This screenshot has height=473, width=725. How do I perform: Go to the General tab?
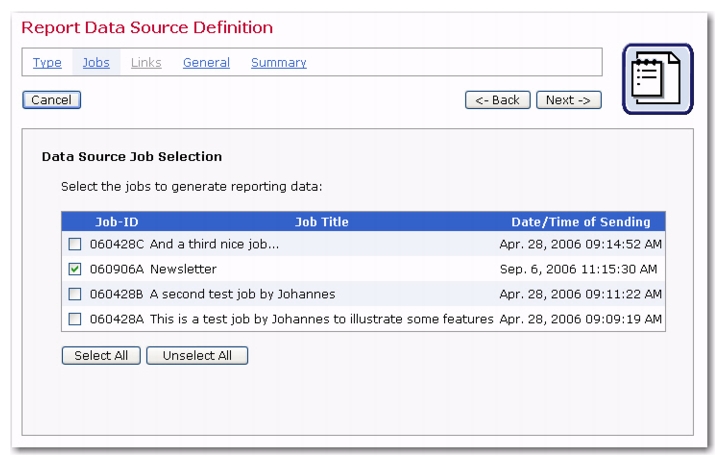(x=206, y=62)
